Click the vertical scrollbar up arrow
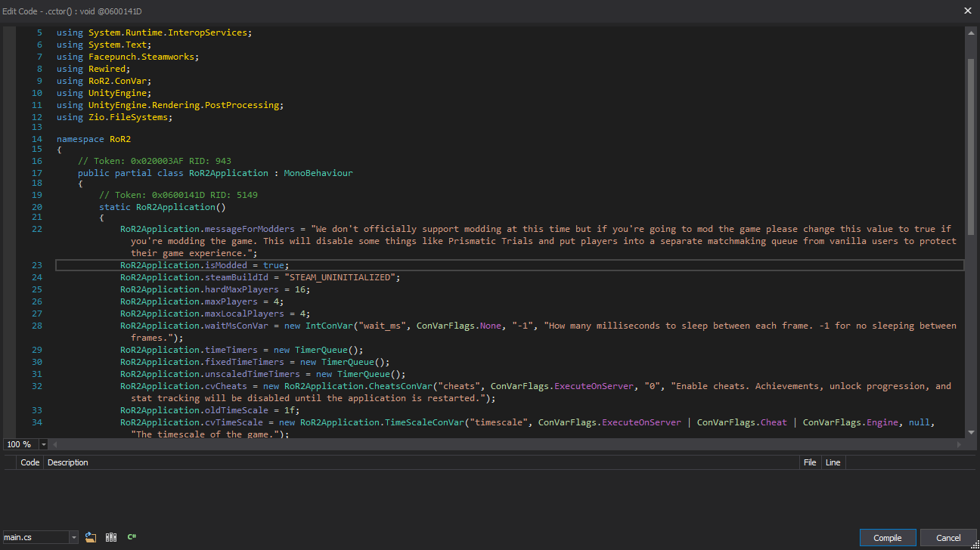The height and width of the screenshot is (550, 980). coord(971,32)
